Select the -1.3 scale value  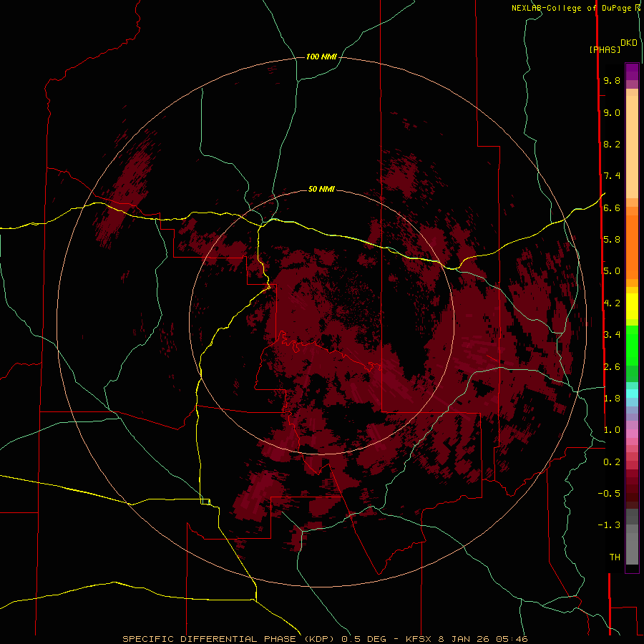[609, 525]
